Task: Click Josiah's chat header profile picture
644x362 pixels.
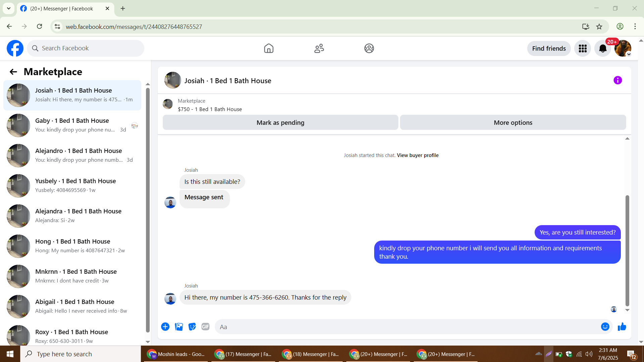Action: pos(172,80)
